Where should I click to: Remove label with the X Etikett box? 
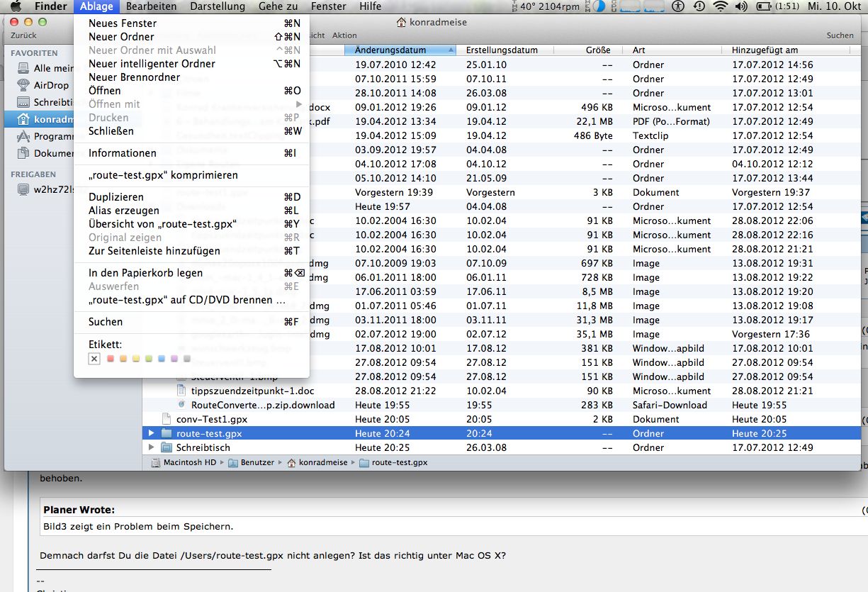(x=94, y=359)
